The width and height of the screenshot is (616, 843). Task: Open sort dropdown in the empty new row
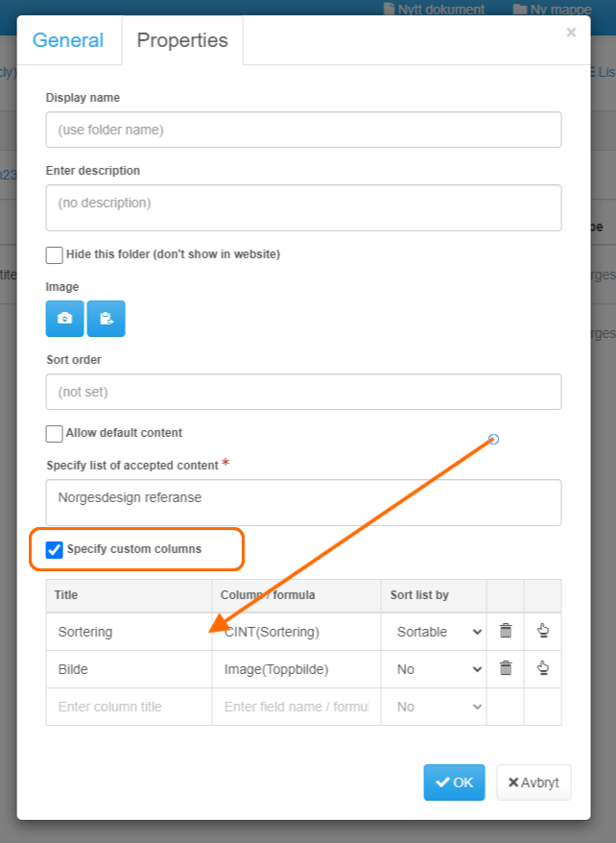[438, 707]
